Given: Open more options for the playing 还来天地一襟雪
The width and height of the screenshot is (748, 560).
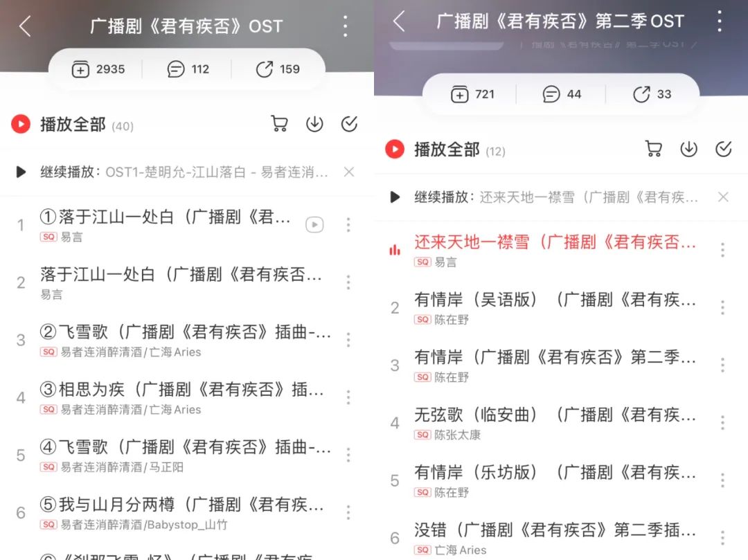Looking at the screenshot, I should pos(722,250).
